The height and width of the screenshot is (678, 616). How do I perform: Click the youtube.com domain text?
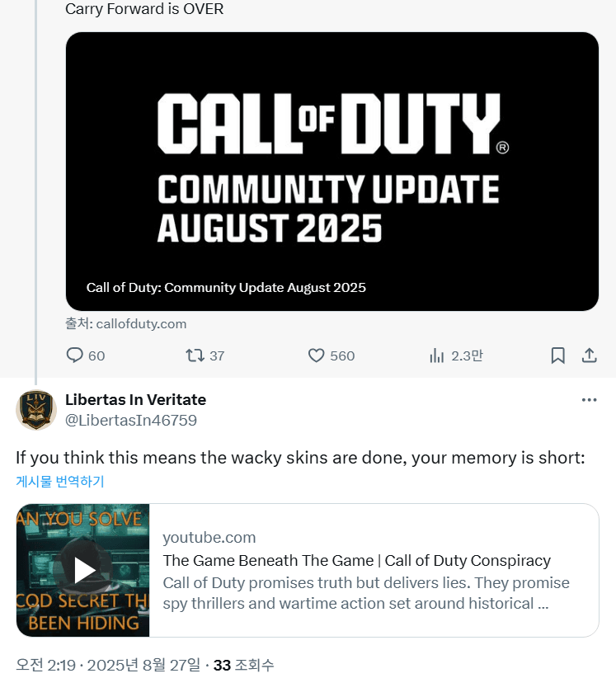(x=209, y=538)
